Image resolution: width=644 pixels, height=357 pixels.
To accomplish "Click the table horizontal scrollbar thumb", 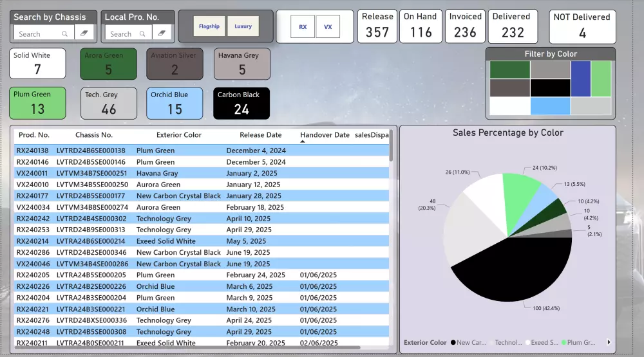I will (x=187, y=347).
